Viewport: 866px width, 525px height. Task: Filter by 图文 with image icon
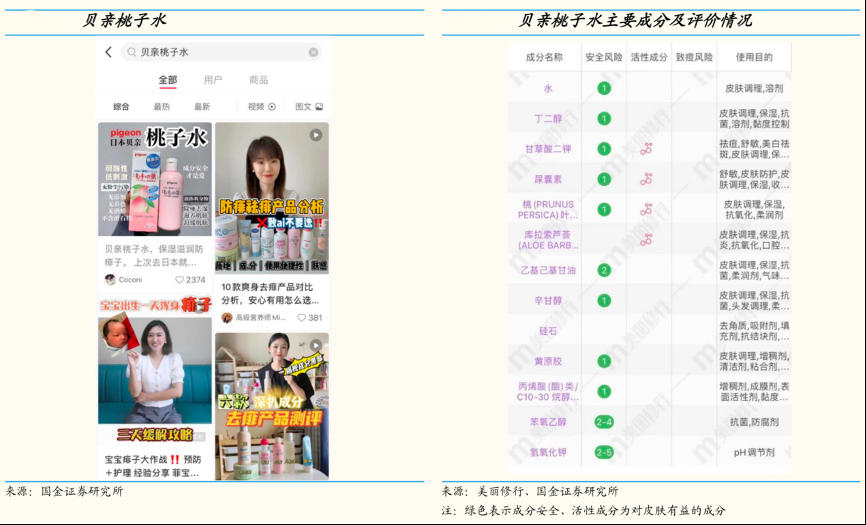pos(308,106)
